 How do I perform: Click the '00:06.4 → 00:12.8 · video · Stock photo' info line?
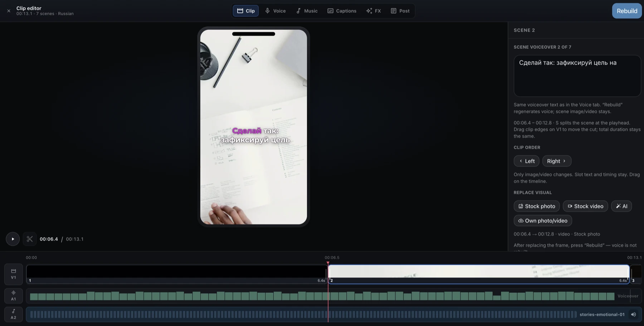pyautogui.click(x=557, y=234)
